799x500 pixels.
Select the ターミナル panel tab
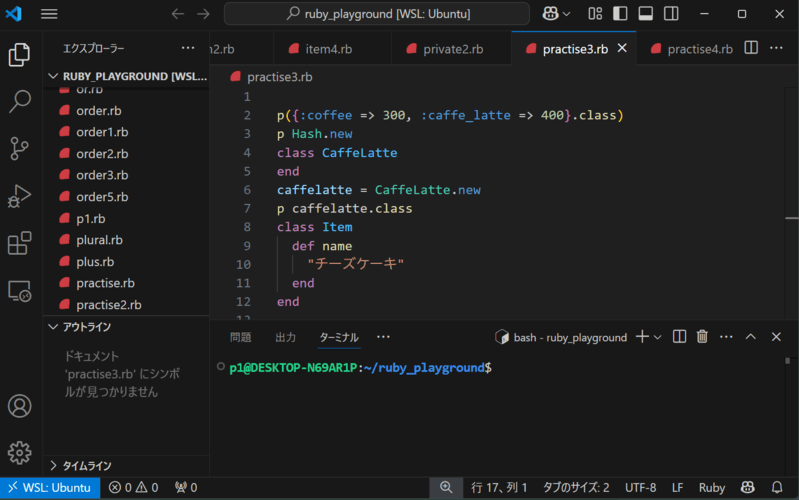click(339, 337)
